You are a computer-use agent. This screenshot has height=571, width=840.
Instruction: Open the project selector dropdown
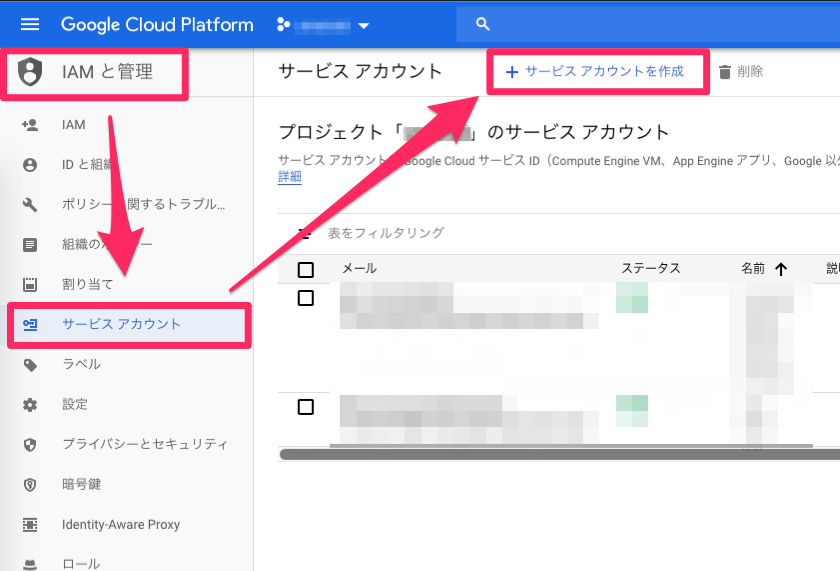point(323,25)
